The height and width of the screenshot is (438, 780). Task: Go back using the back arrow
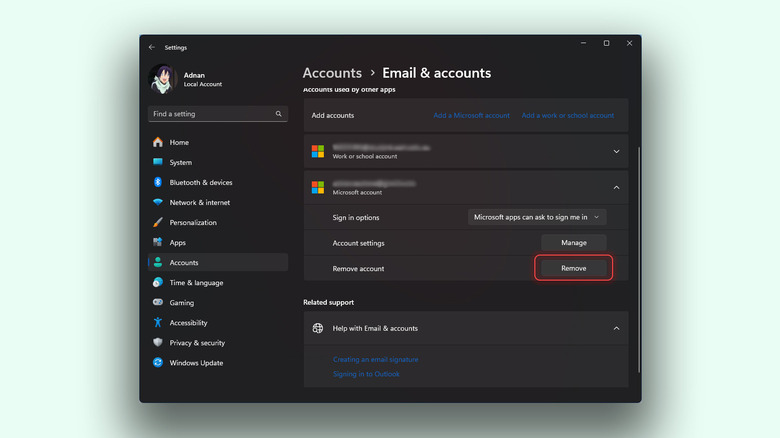click(152, 47)
